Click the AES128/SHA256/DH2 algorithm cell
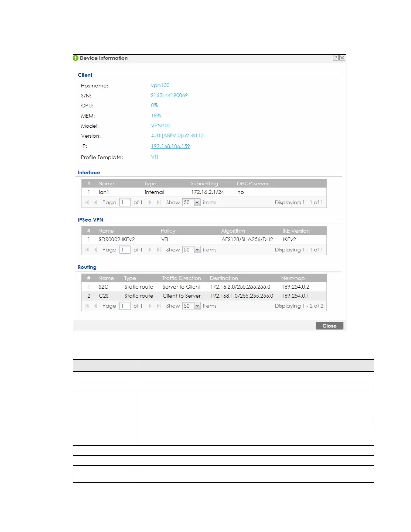The image size is (411, 532). coord(247,240)
